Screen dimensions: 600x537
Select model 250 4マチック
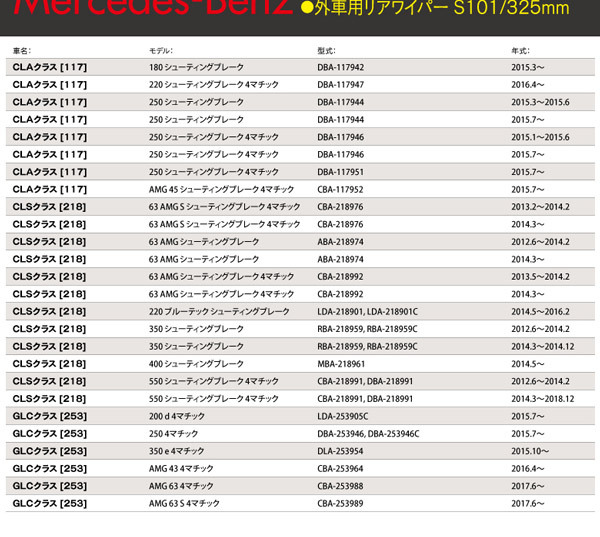pyautogui.click(x=173, y=434)
